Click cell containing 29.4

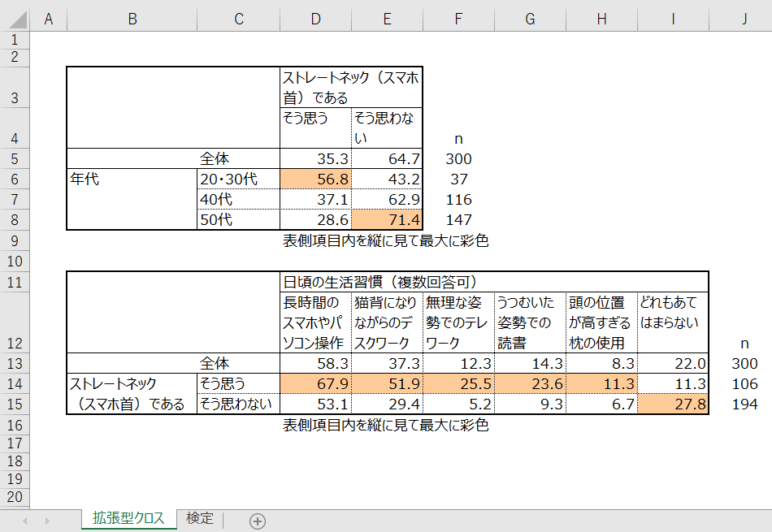click(387, 404)
